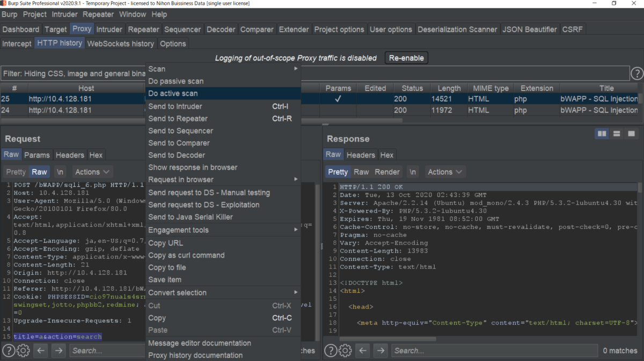Sort history by MIME type column
This screenshot has width=644, height=361.
click(491, 88)
